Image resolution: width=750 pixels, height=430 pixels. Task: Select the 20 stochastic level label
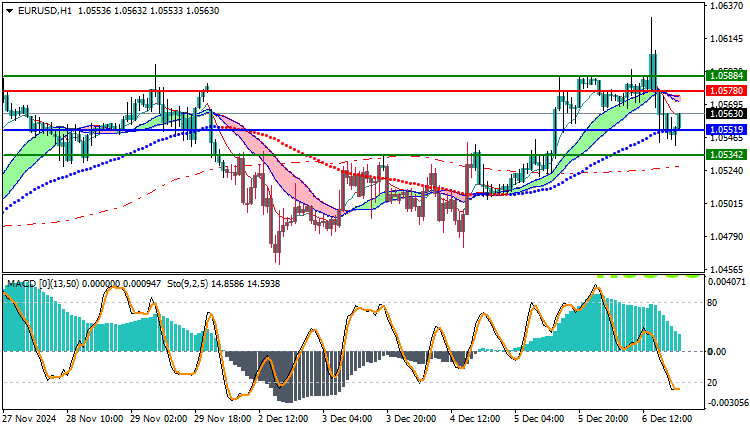pos(712,383)
